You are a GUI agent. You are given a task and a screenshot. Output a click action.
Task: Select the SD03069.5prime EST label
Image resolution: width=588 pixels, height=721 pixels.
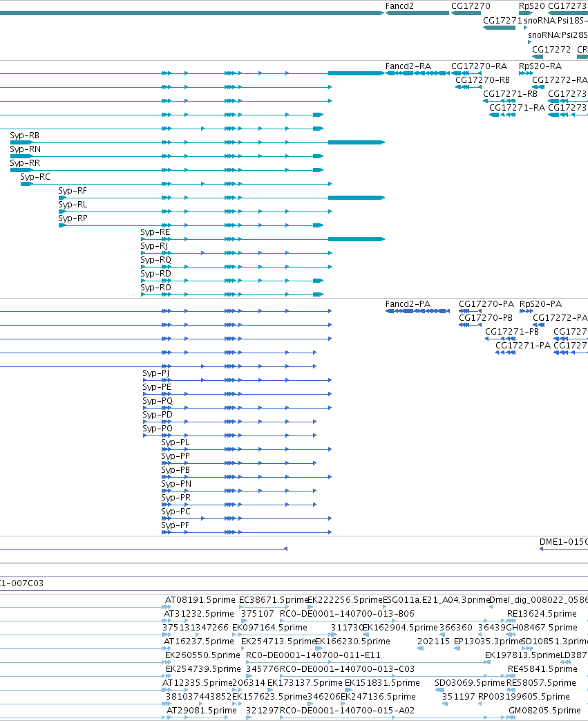(469, 683)
